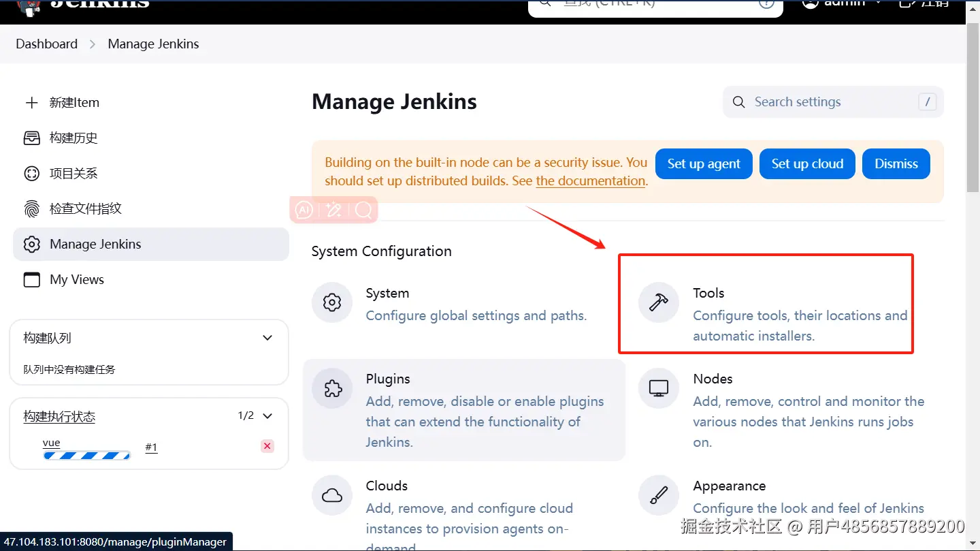The width and height of the screenshot is (980, 551).
Task: Open the 构建执行状态 link
Action: tap(59, 416)
